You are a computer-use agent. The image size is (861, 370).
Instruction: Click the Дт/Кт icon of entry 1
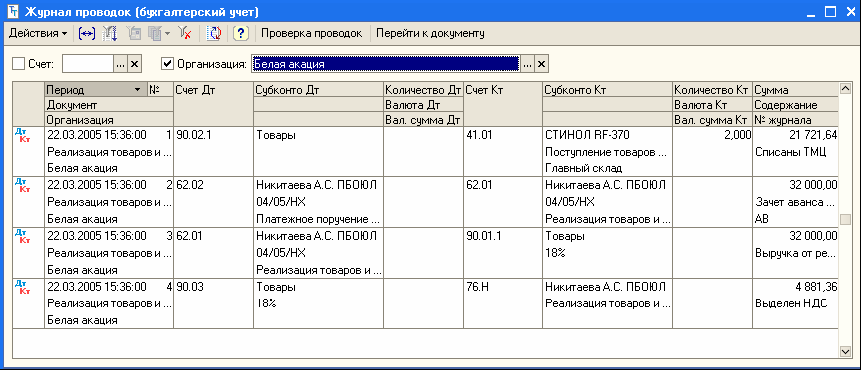[23, 136]
